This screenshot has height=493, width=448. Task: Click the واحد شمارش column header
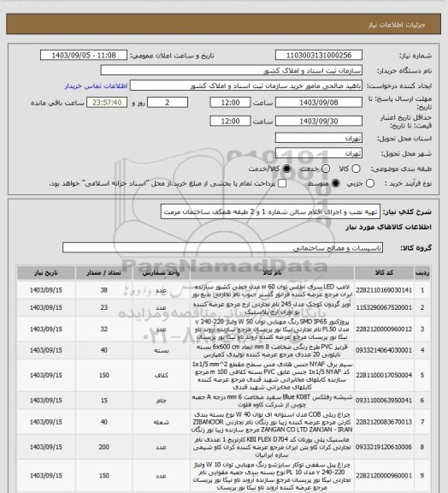point(162,272)
